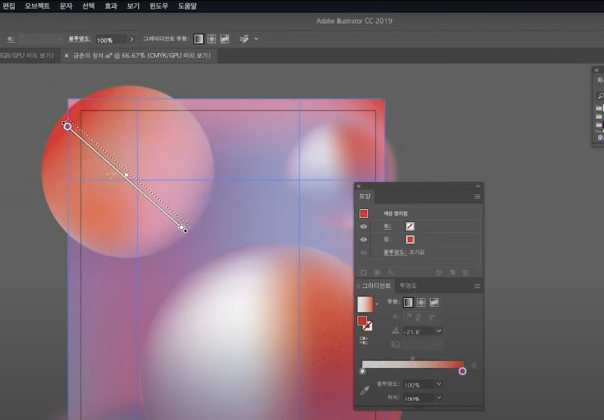Open the 오브젝트 menu
This screenshot has height=420, width=604.
37,6
